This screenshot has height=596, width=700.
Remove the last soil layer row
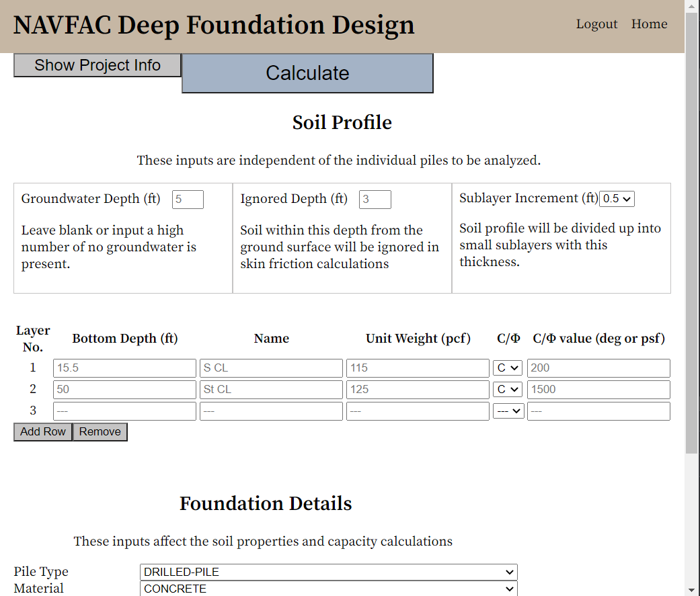[100, 432]
